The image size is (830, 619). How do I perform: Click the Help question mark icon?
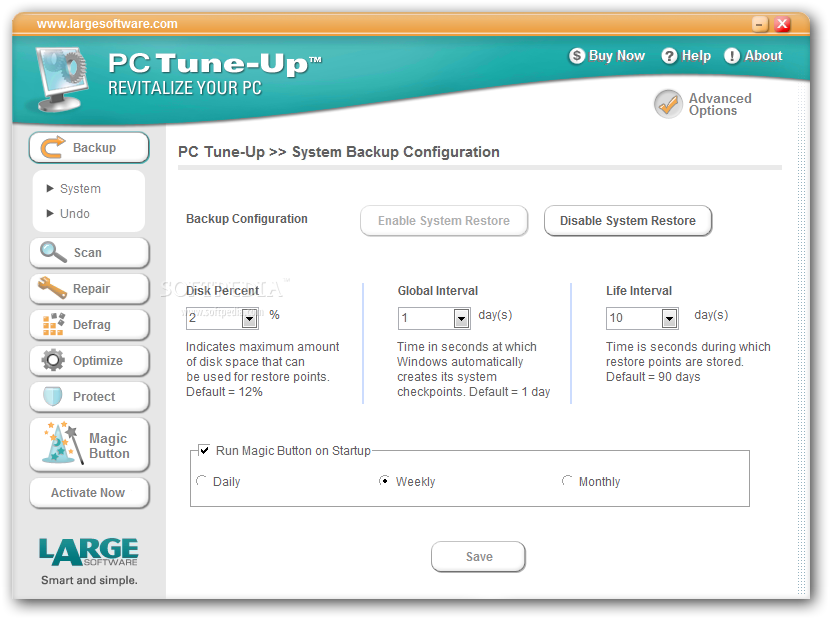click(x=669, y=56)
